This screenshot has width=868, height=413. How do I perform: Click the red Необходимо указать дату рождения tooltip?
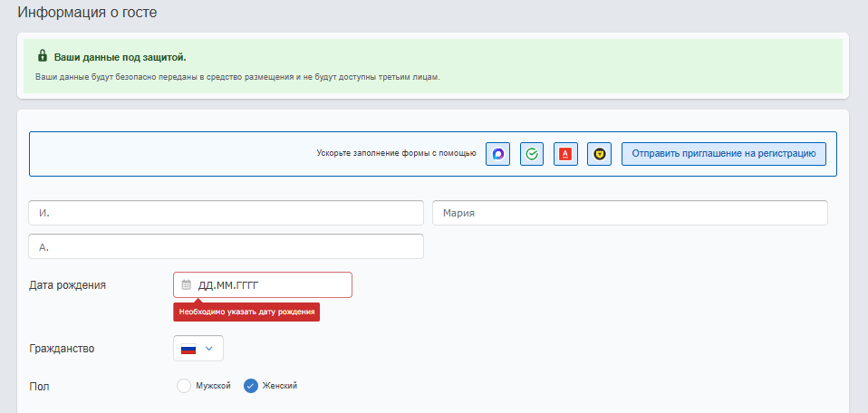[246, 312]
